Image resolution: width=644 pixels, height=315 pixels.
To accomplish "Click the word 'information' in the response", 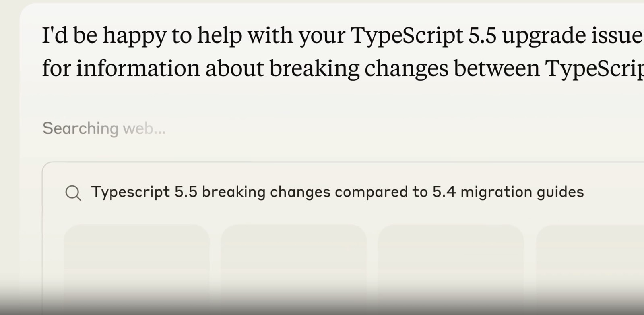I will point(138,68).
